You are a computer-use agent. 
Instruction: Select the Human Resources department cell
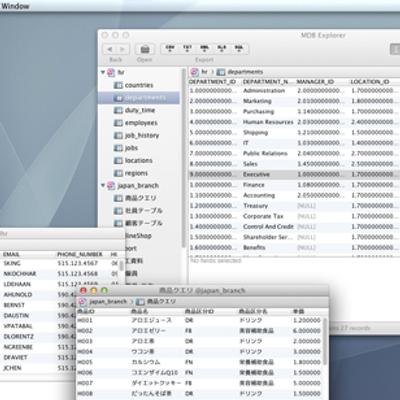268,122
